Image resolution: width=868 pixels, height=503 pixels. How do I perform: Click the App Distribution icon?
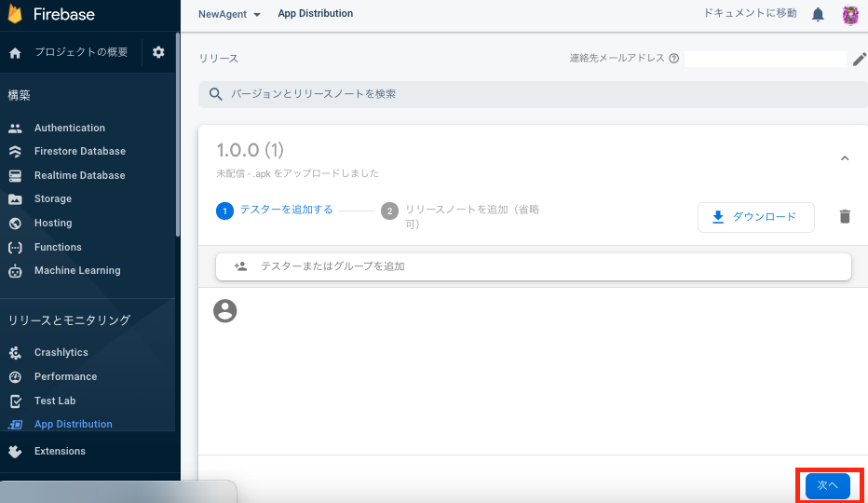(15, 425)
